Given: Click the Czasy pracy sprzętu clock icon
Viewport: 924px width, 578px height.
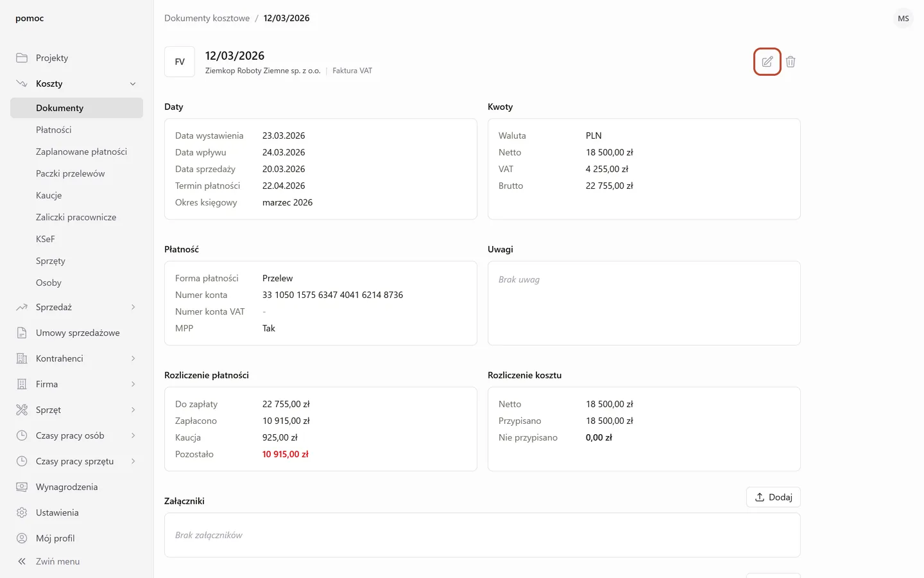Looking at the screenshot, I should click(22, 461).
